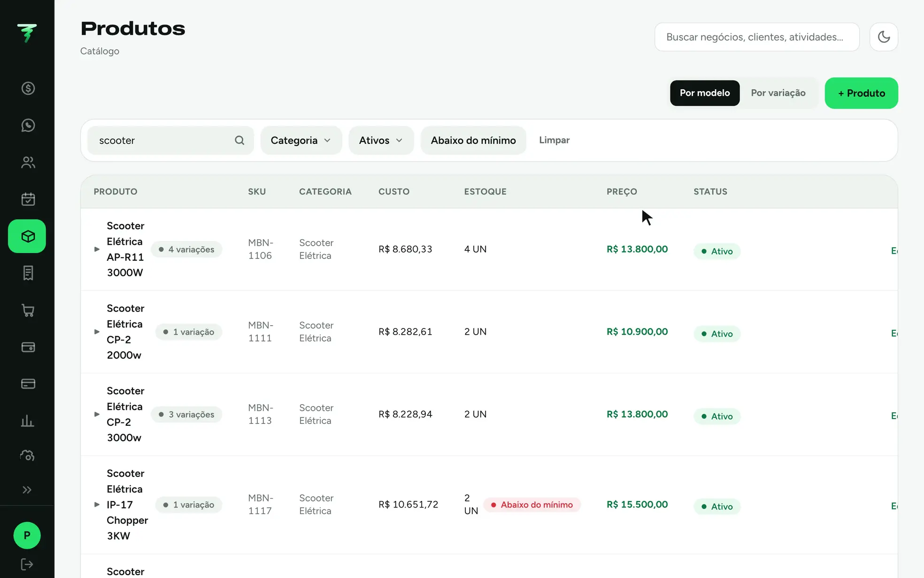Open the WhatsApp chat icon in sidebar
924x578 pixels.
click(x=28, y=125)
